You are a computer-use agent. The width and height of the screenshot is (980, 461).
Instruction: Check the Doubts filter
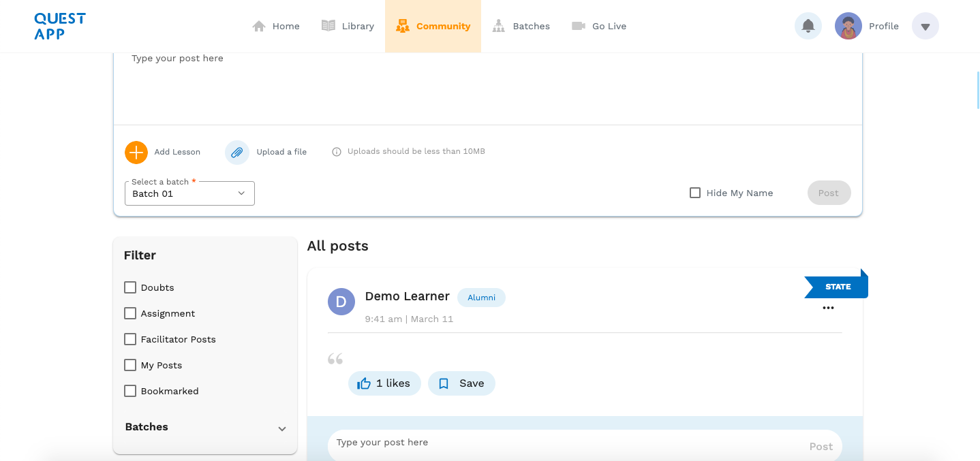pyautogui.click(x=130, y=287)
